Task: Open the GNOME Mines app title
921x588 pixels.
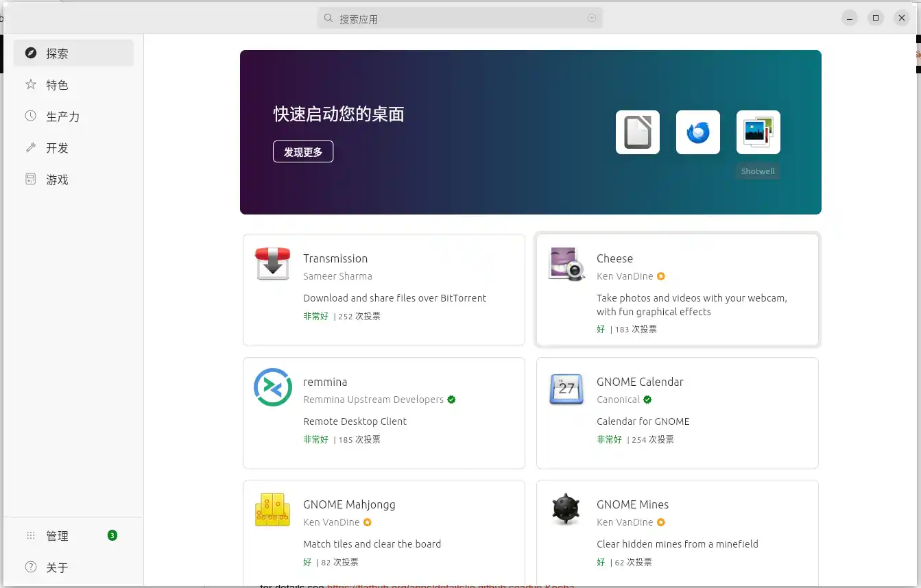Action: (632, 504)
